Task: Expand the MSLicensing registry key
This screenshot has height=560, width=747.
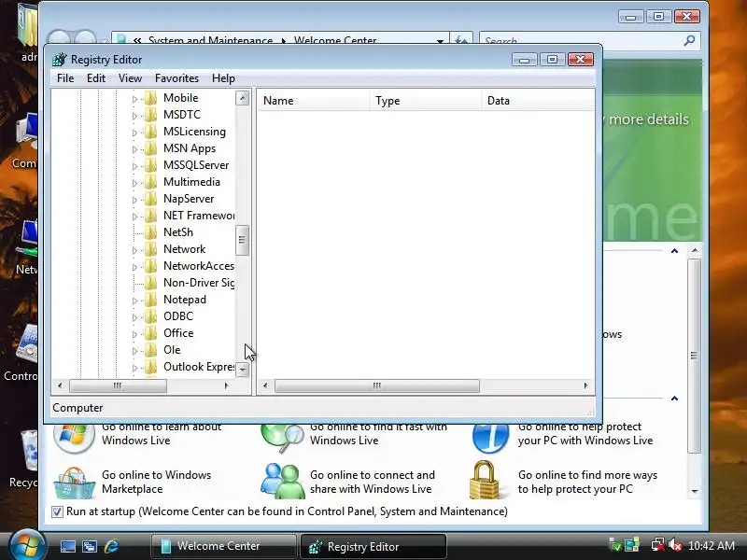Action: (134, 133)
